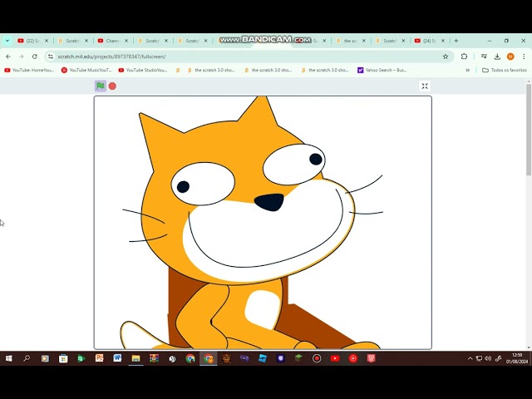Close the "(24) Sc" tab
This screenshot has height=399, width=532.
point(443,41)
